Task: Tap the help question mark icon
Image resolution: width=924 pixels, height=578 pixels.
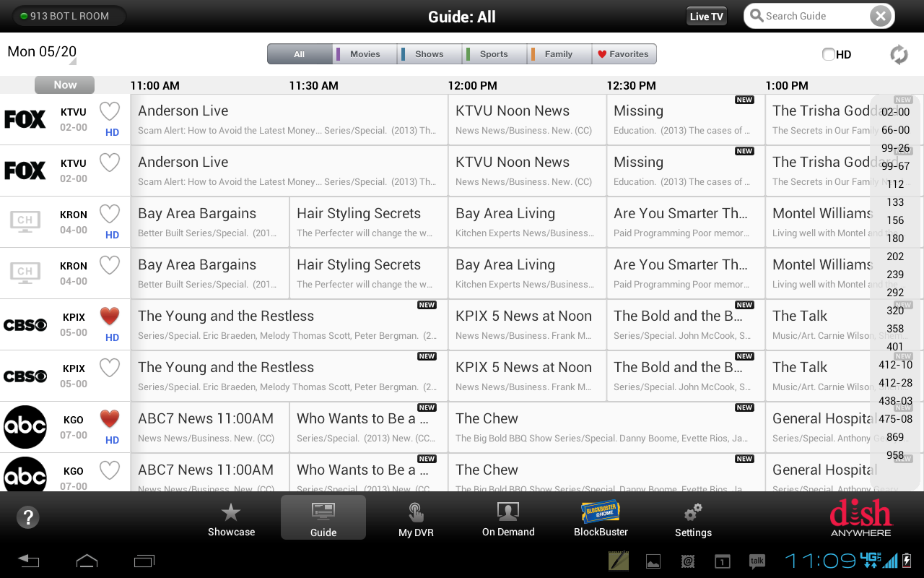Action: (27, 517)
